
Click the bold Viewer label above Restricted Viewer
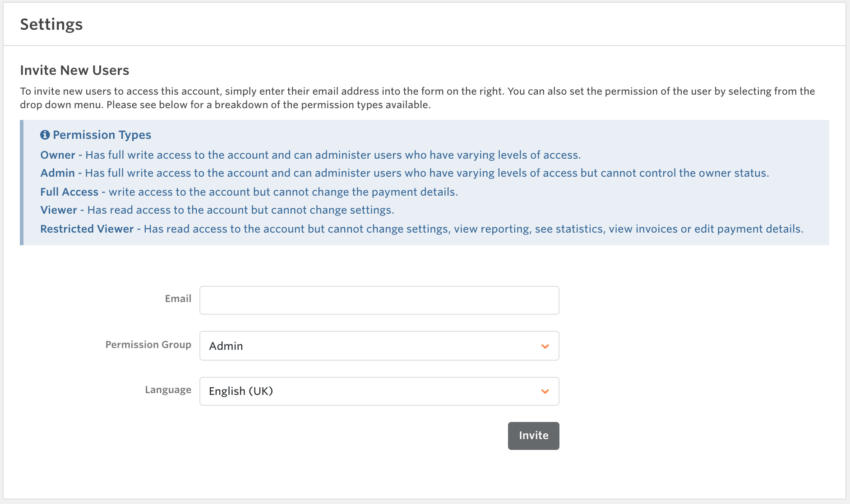(59, 210)
